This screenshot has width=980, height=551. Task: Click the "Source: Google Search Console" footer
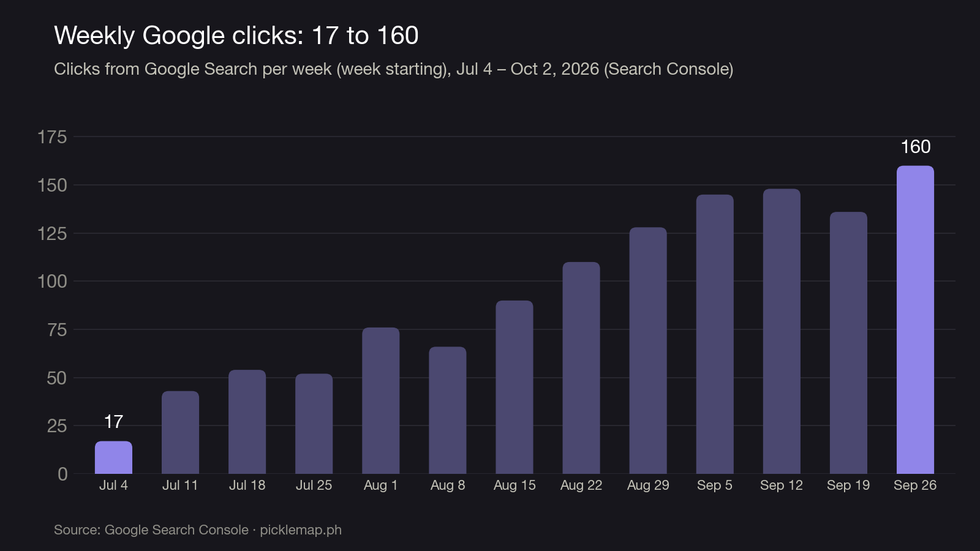(x=198, y=530)
